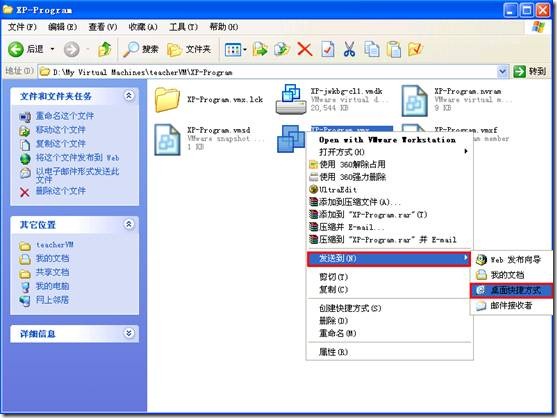Expand the address bar dropdown arrow
The image size is (557, 418).
pos(503,72)
